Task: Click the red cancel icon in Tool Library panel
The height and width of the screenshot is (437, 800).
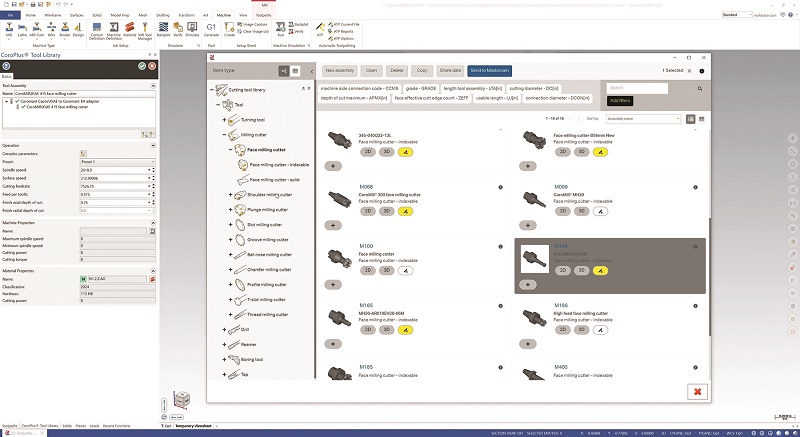Action: click(151, 65)
